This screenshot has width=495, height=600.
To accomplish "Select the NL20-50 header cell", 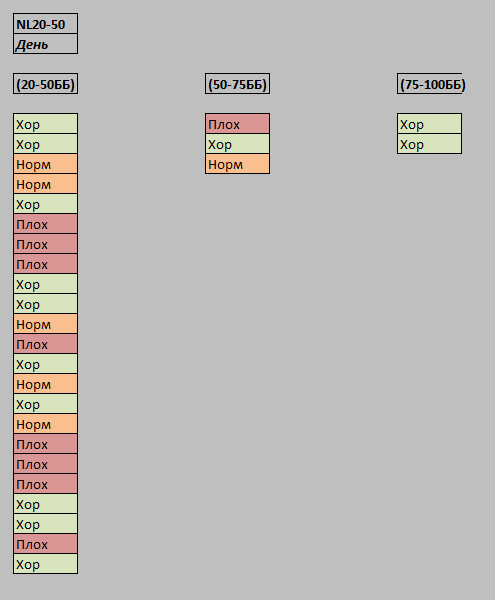I will pyautogui.click(x=46, y=24).
